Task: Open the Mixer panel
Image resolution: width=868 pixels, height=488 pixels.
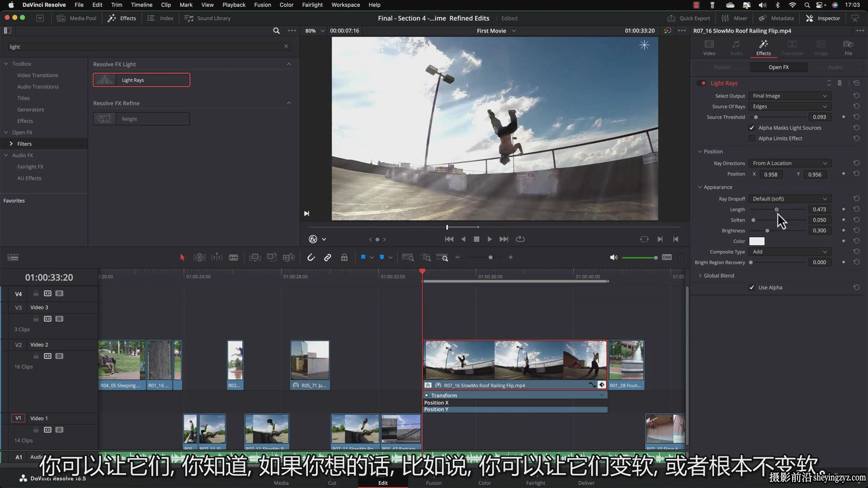Action: pos(734,18)
